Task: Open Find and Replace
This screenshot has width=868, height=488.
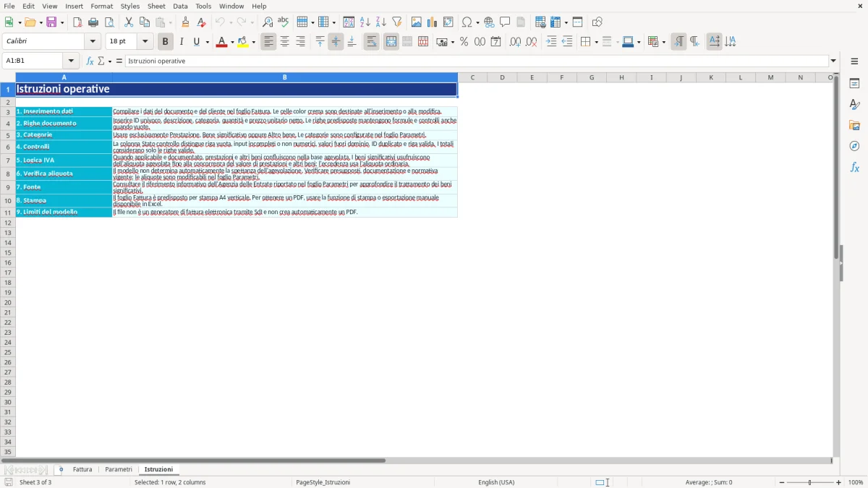Action: 268,22
